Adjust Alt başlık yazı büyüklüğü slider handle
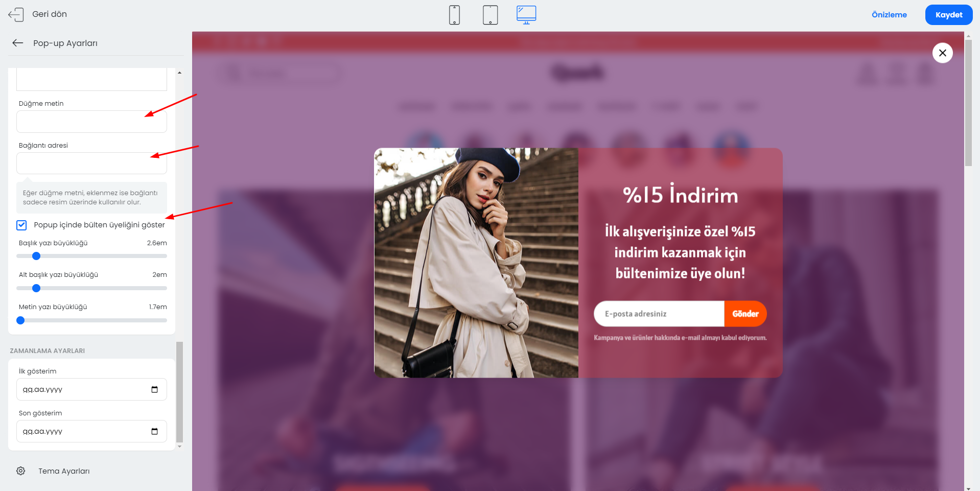This screenshot has width=980, height=491. [36, 288]
